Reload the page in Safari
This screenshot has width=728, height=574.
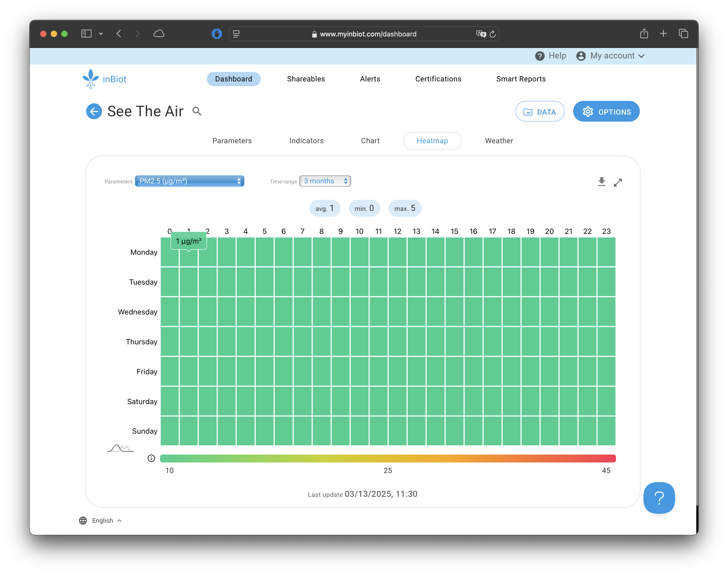[x=492, y=34]
